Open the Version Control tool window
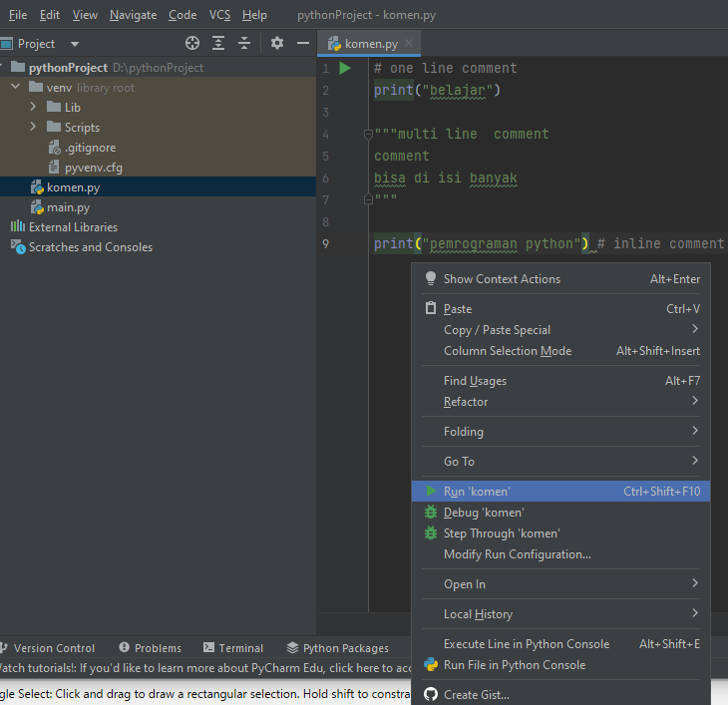The width and height of the screenshot is (728, 705). tap(48, 647)
